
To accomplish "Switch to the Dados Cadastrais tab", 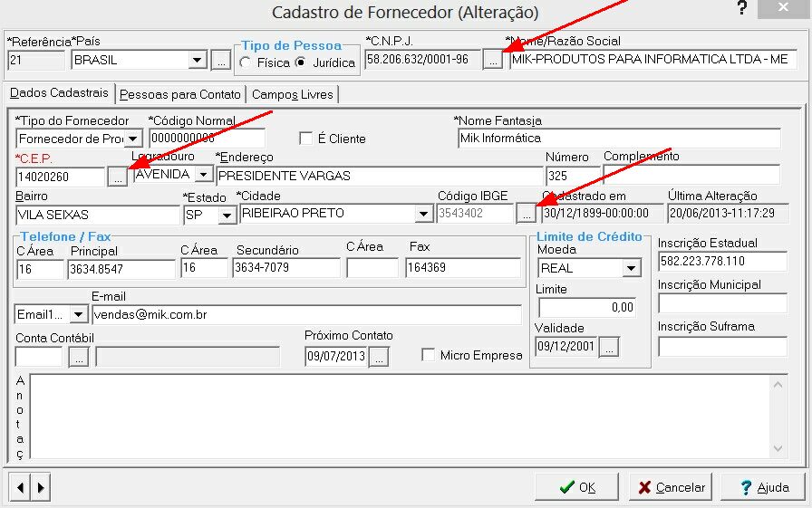I will click(x=59, y=93).
